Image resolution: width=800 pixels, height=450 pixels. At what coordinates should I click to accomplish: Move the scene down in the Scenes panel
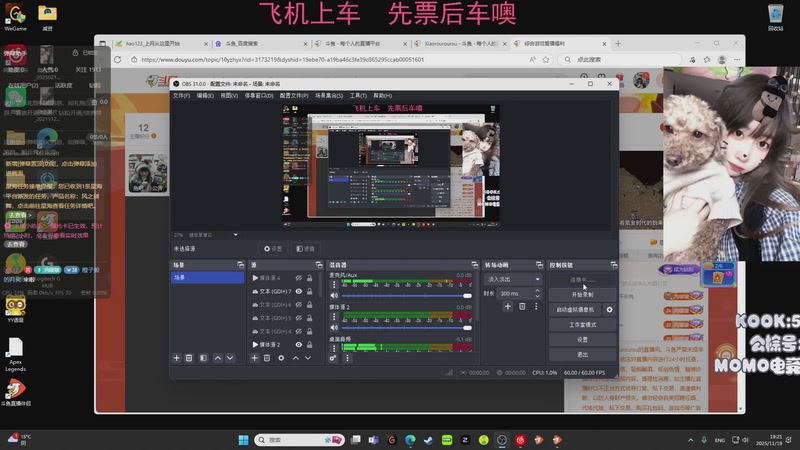[230, 358]
